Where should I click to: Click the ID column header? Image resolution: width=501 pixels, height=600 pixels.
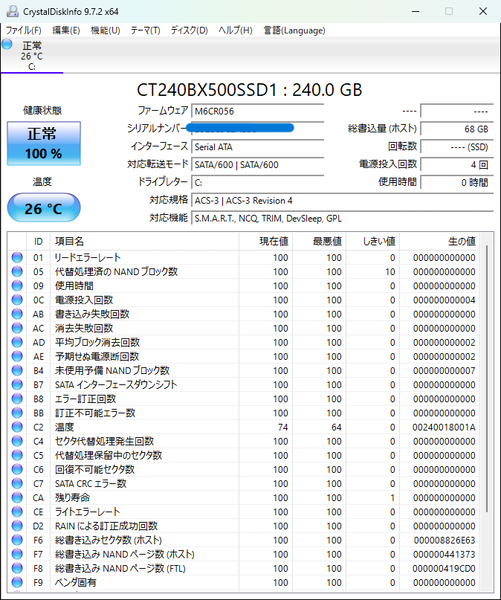[x=38, y=241]
